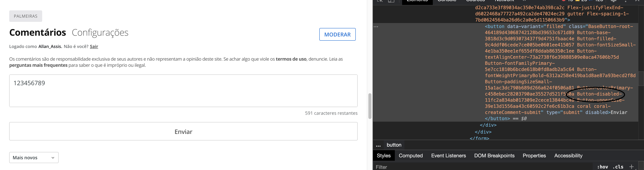Click the Button-disabled class text in DOM
This screenshot has height=170, width=644.
(x=599, y=94)
